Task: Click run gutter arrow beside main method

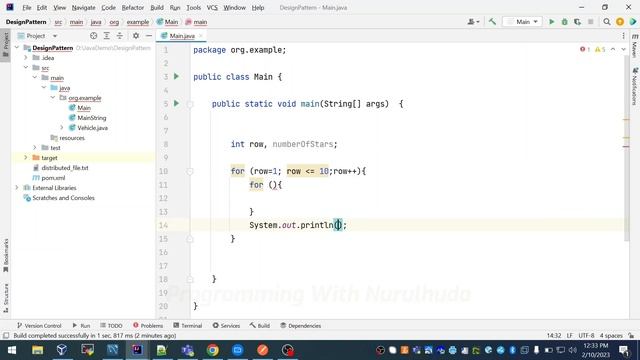Action: (176, 103)
